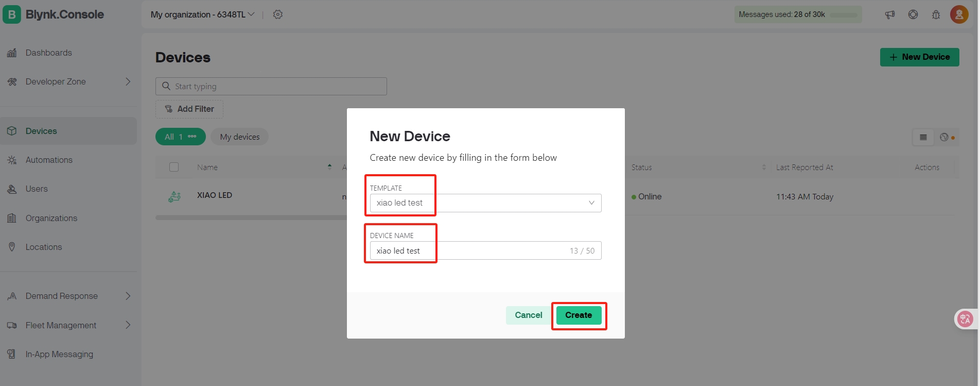Screen dimensions: 980x386
Task: Sort devices by Name column arrows
Action: pyautogui.click(x=329, y=167)
